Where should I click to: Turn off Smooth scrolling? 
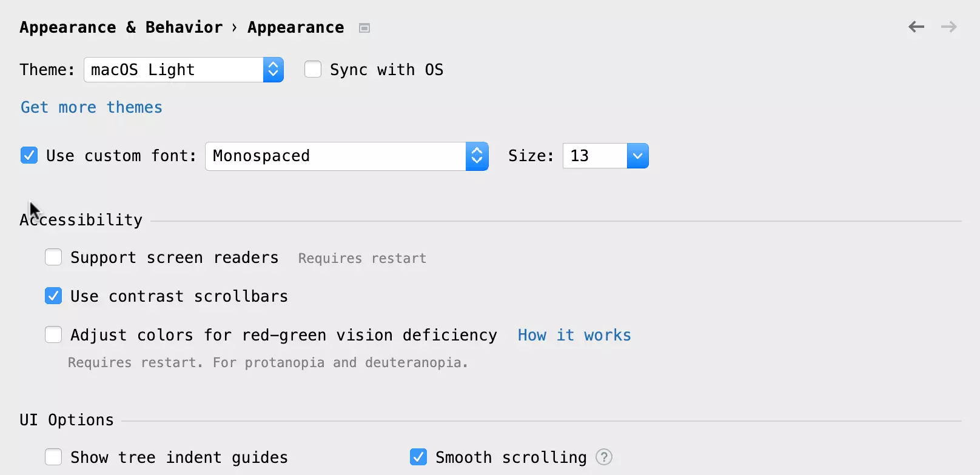[418, 457]
